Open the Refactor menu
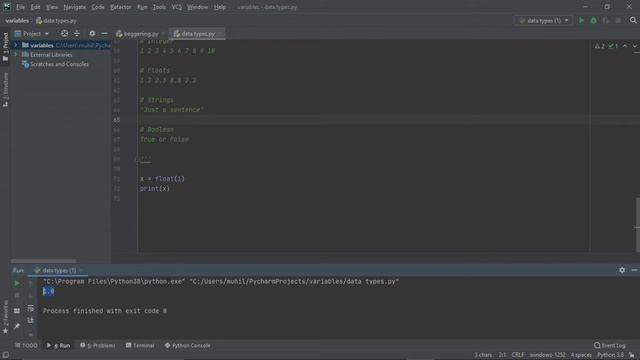 pyautogui.click(x=121, y=7)
